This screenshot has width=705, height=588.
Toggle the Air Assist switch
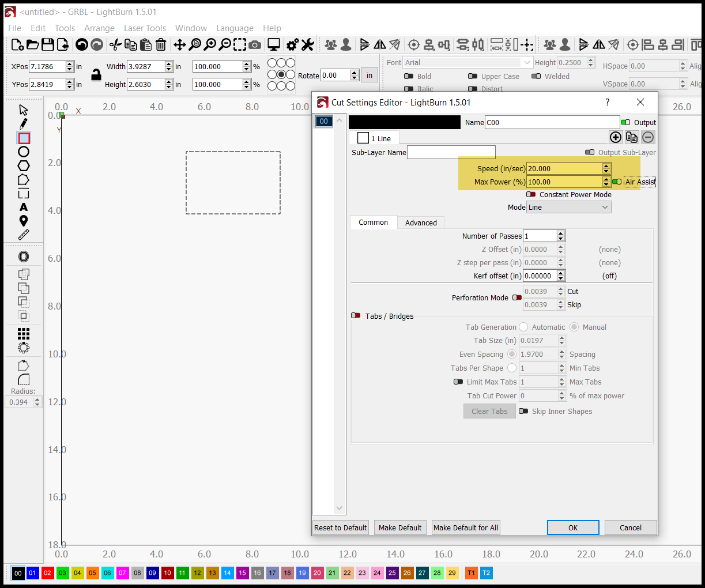(x=617, y=182)
